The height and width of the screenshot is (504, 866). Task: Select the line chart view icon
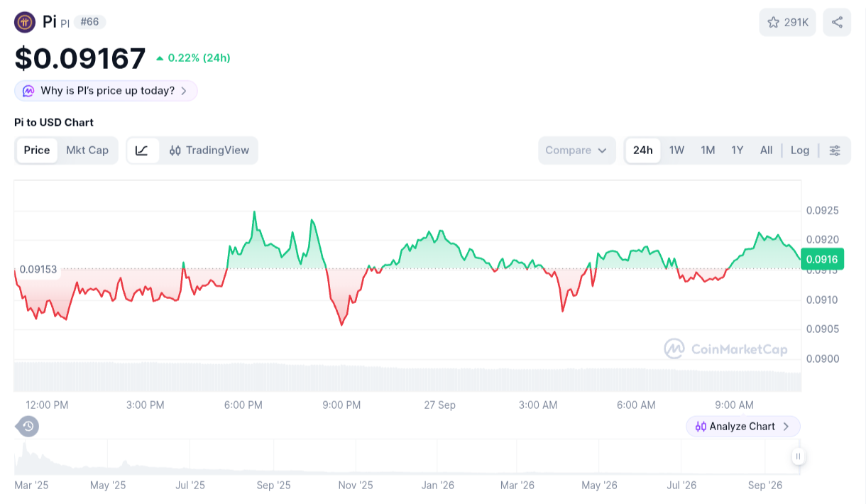143,150
